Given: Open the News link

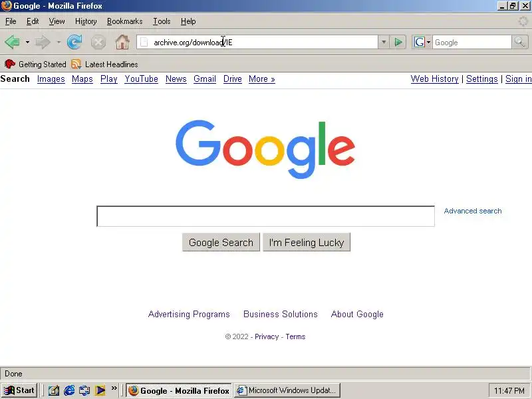Looking at the screenshot, I should click(176, 79).
